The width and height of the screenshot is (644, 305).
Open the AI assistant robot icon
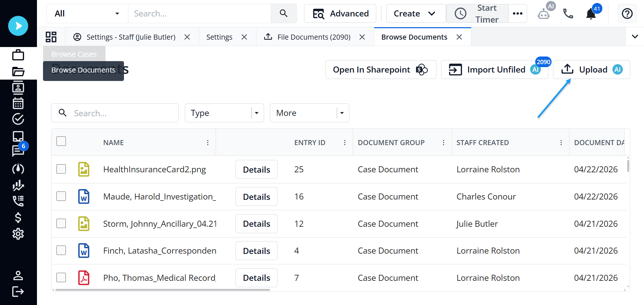point(544,14)
